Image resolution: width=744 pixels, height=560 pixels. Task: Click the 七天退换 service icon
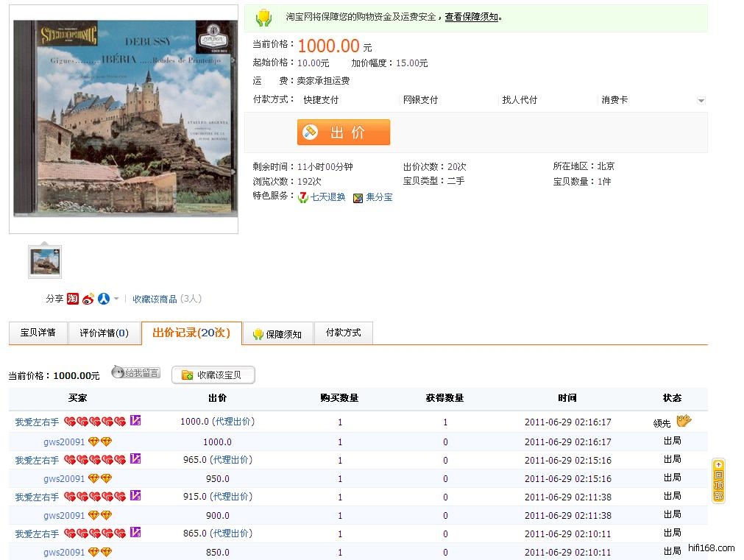(302, 197)
